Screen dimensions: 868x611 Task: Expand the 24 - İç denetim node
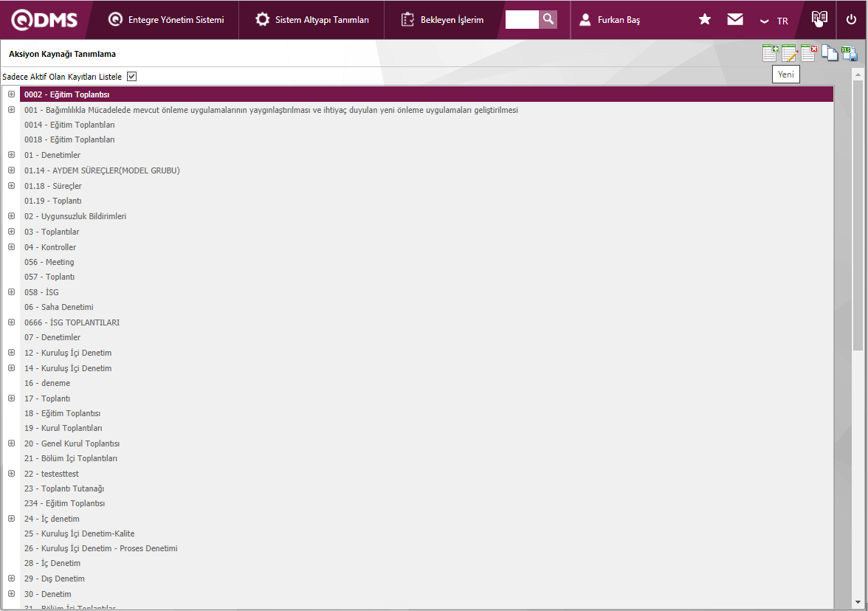(11, 519)
